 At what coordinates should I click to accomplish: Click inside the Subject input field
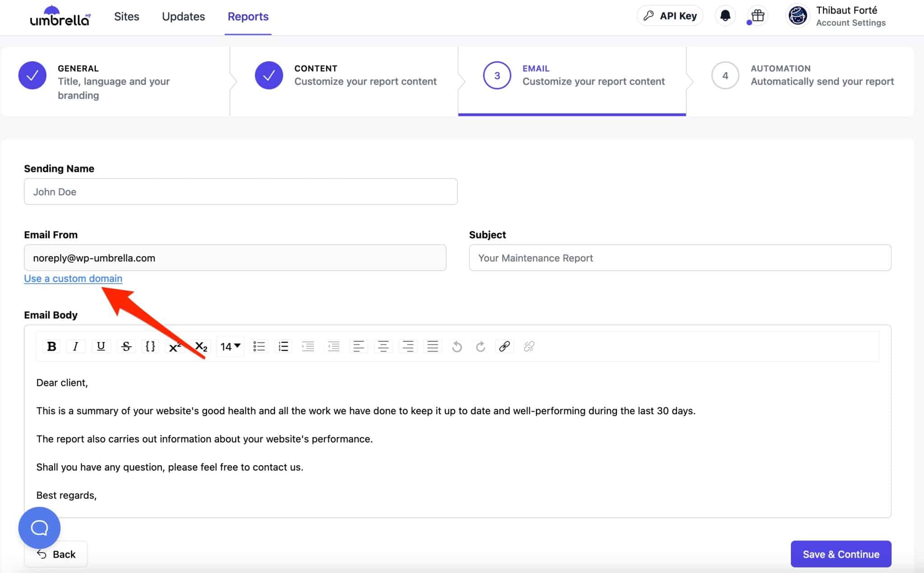(679, 257)
